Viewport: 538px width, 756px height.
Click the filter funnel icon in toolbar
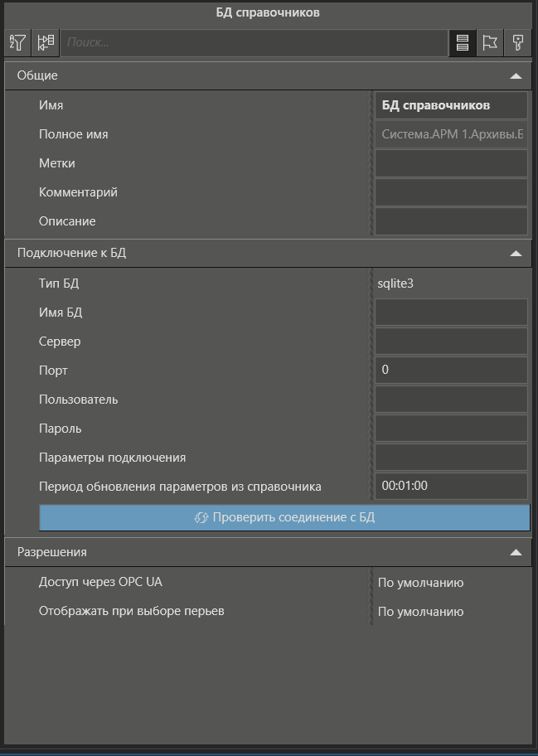coord(17,42)
